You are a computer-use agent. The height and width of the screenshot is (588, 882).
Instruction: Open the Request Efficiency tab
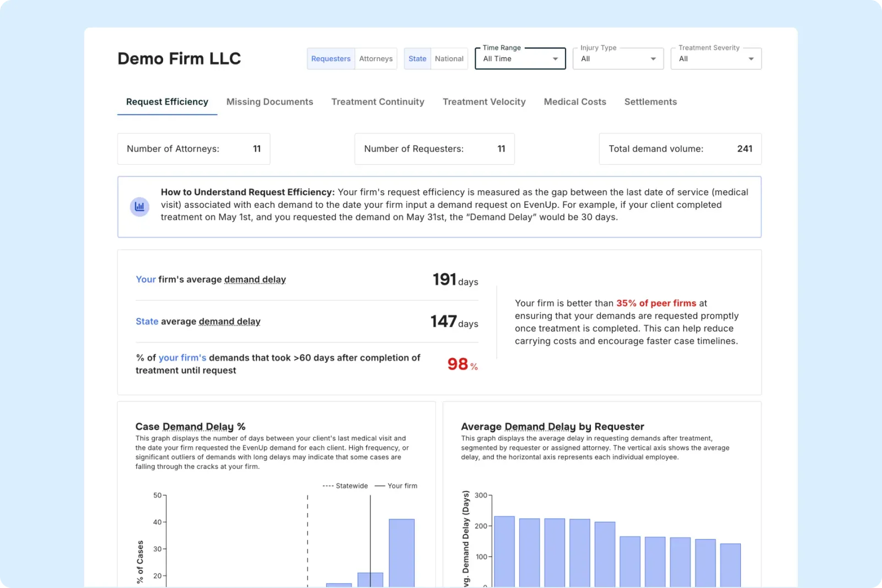(x=167, y=102)
